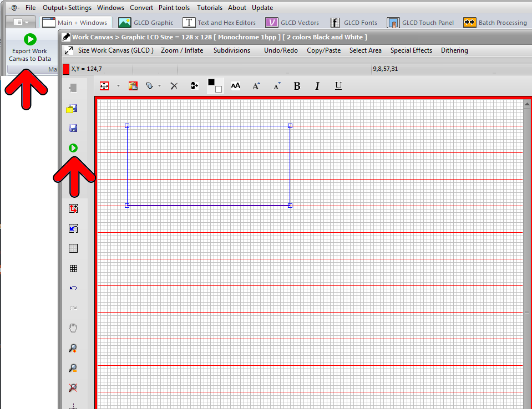Viewport: 532px width, 409px height.
Task: Toggle the bold subdivision grid icon
Action: coord(73,268)
